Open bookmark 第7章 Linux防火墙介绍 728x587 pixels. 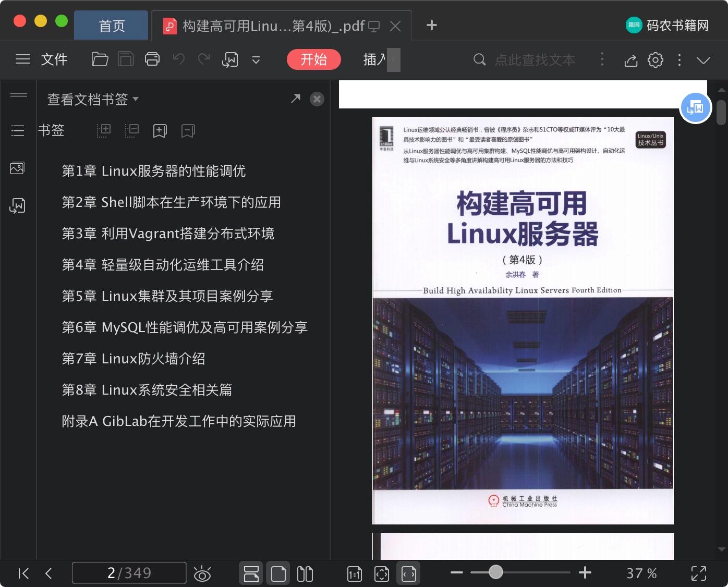click(134, 359)
